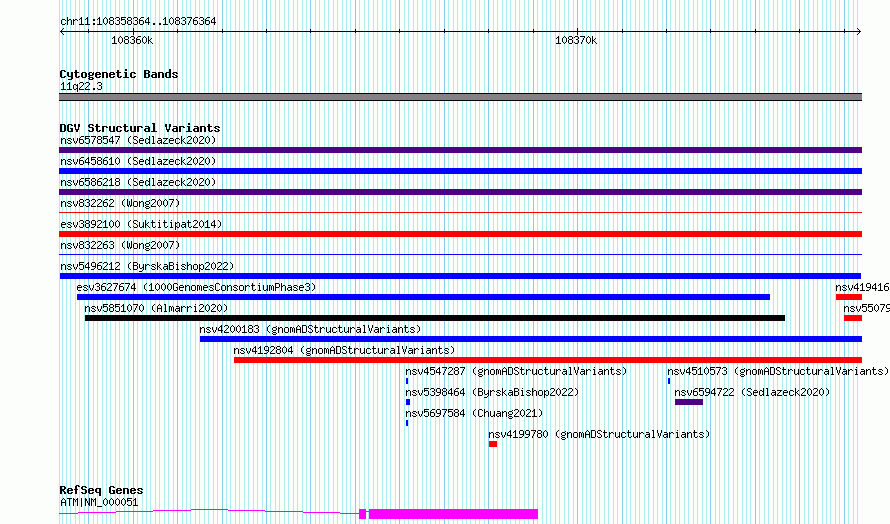Select the small red bar of nsv4199780
Viewport: 890px width, 524px height.
493,444
